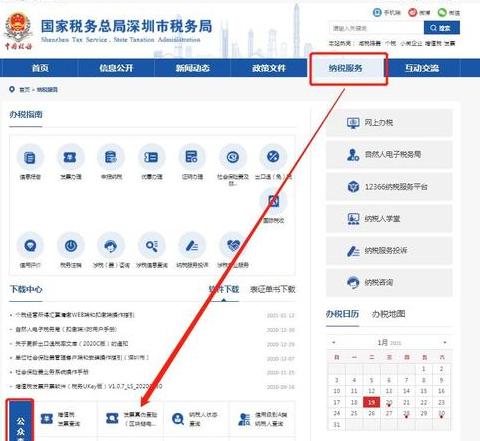The width and height of the screenshot is (480, 441).
Task: Open the green WeChat icon at top
Action: pos(442,13)
